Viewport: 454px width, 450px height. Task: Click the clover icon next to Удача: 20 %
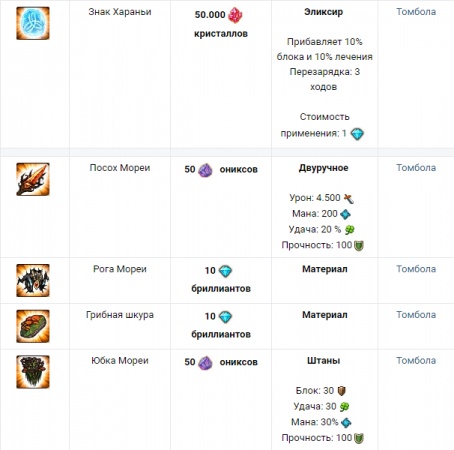coord(349,230)
